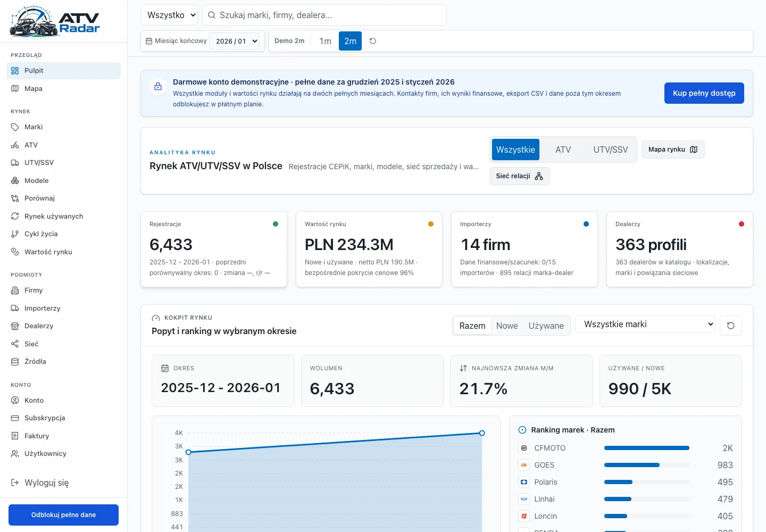Click the Mapa rynku button
The image size is (766, 532).
coord(673,149)
